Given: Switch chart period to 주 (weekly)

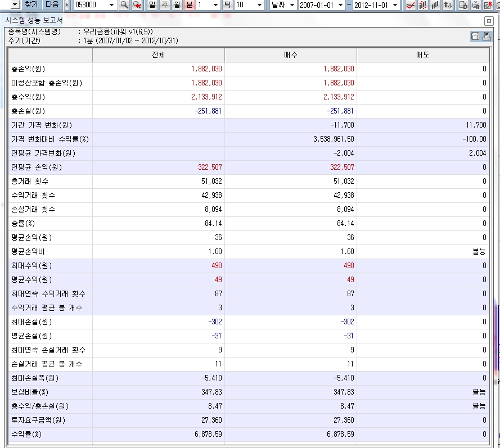Looking at the screenshot, I should (x=164, y=5).
